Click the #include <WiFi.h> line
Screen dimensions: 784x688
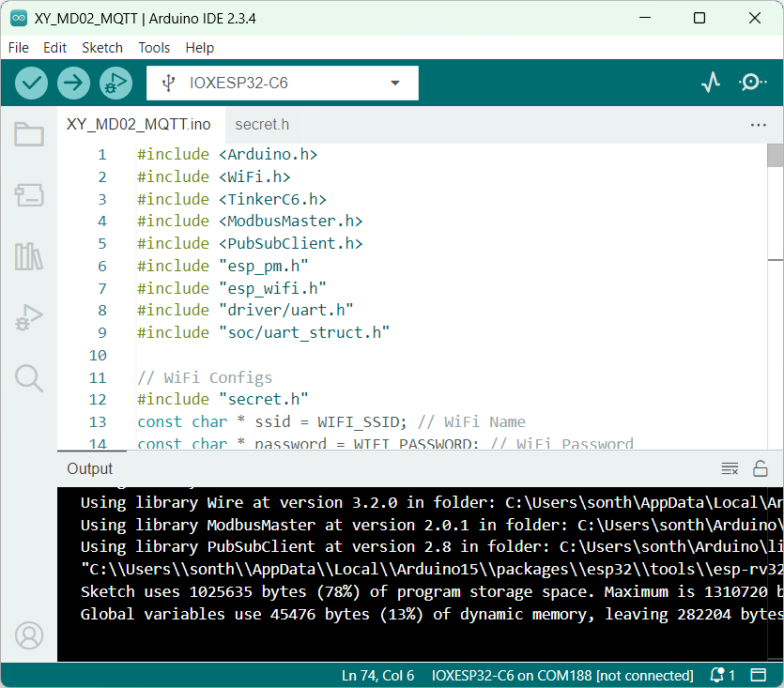(x=214, y=176)
